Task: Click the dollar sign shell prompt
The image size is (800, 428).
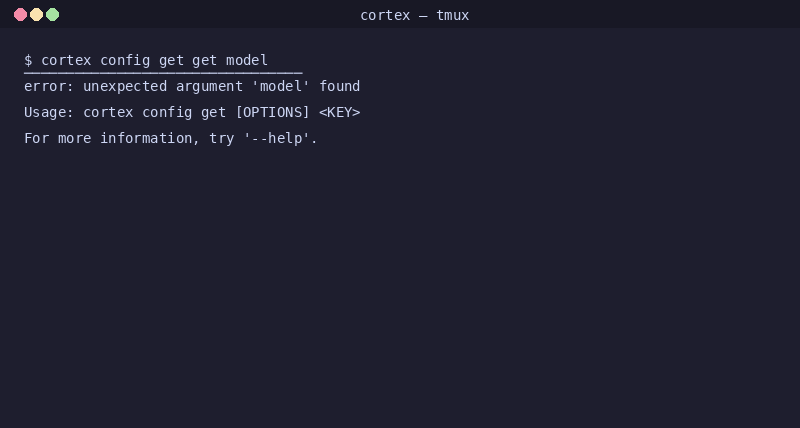Action: pyautogui.click(x=28, y=60)
